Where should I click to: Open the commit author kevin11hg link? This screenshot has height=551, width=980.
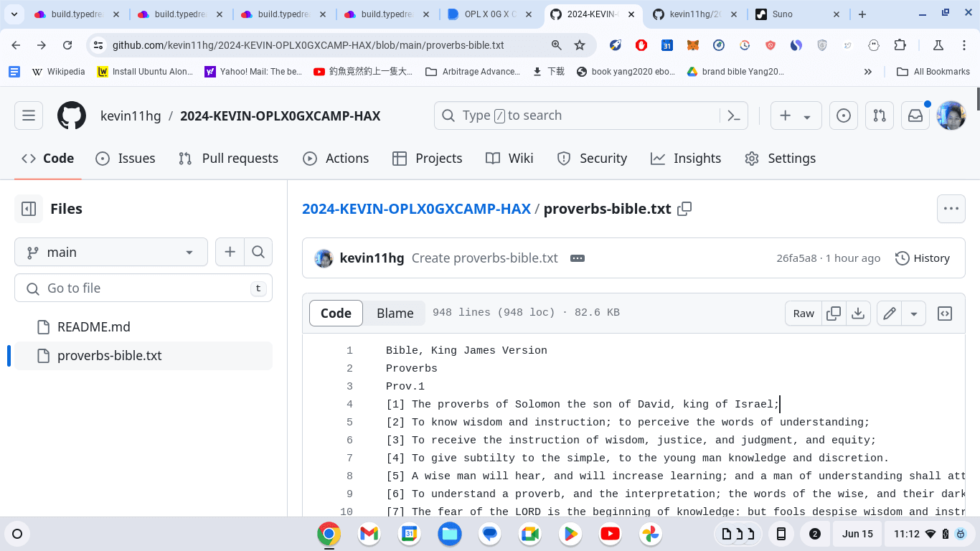pyautogui.click(x=372, y=258)
